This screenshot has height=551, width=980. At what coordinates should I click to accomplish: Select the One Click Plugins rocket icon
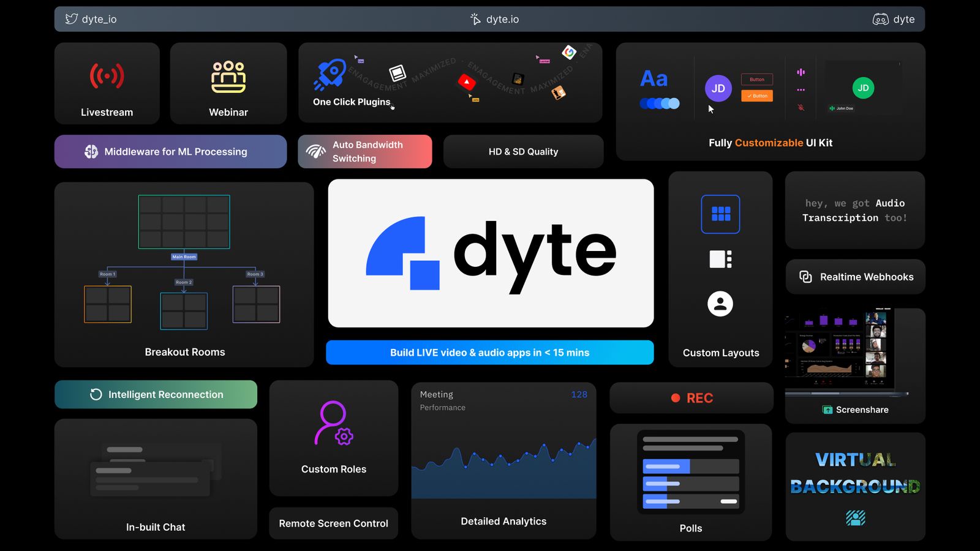[x=331, y=73]
